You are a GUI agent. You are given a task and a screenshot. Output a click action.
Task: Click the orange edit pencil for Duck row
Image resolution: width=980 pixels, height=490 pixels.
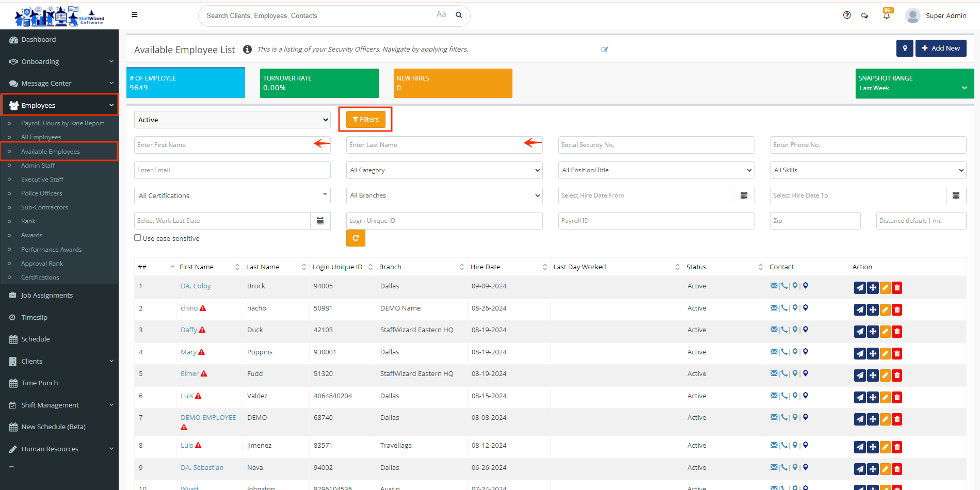[885, 332]
